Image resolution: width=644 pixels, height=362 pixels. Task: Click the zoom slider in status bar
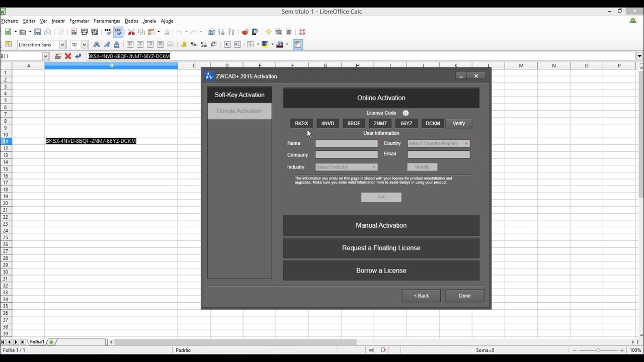(598, 350)
